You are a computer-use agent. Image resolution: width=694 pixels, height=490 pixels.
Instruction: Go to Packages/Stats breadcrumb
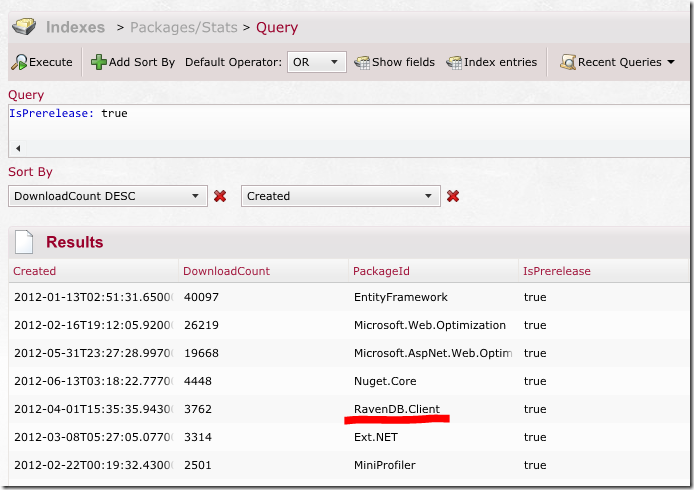[184, 27]
